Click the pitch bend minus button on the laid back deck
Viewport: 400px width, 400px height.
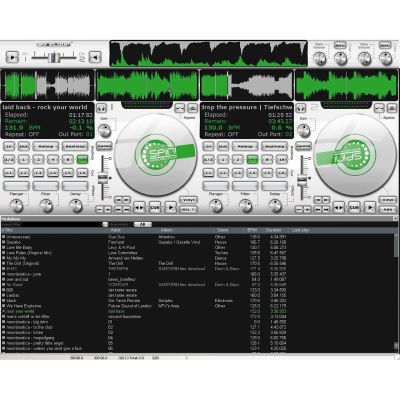(x=99, y=210)
